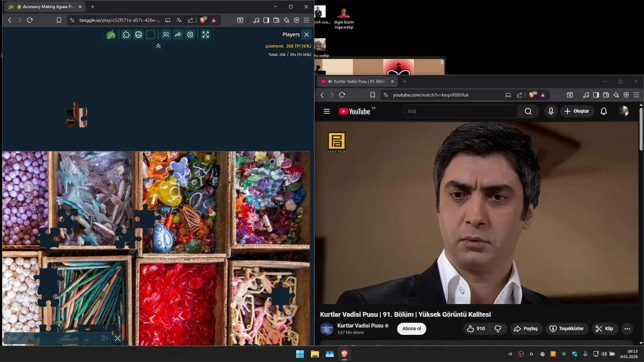Close the chat box

[118, 338]
